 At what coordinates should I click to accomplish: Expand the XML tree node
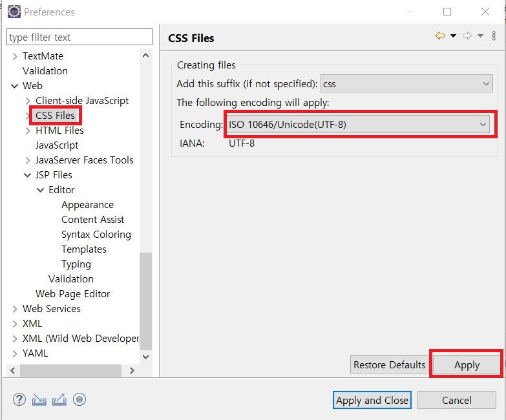14,324
